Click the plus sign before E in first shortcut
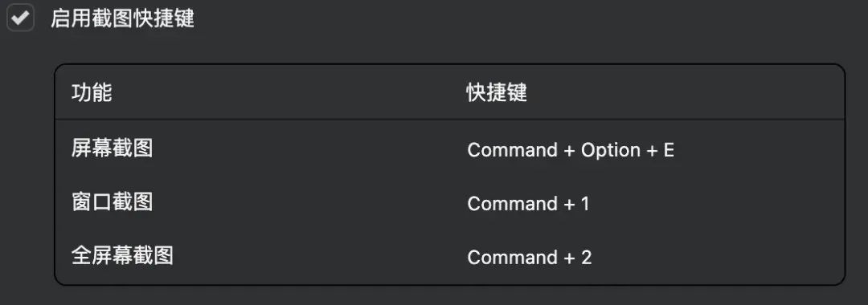This screenshot has width=868, height=305. point(652,151)
